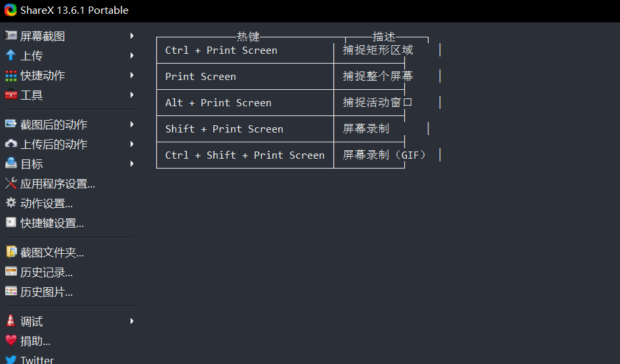Click the screenshots folder icon
This screenshot has height=364, width=620.
point(10,252)
